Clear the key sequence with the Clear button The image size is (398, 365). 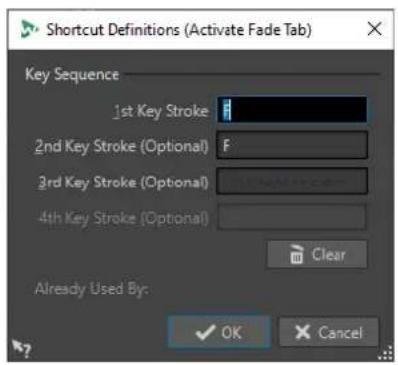coord(317,255)
